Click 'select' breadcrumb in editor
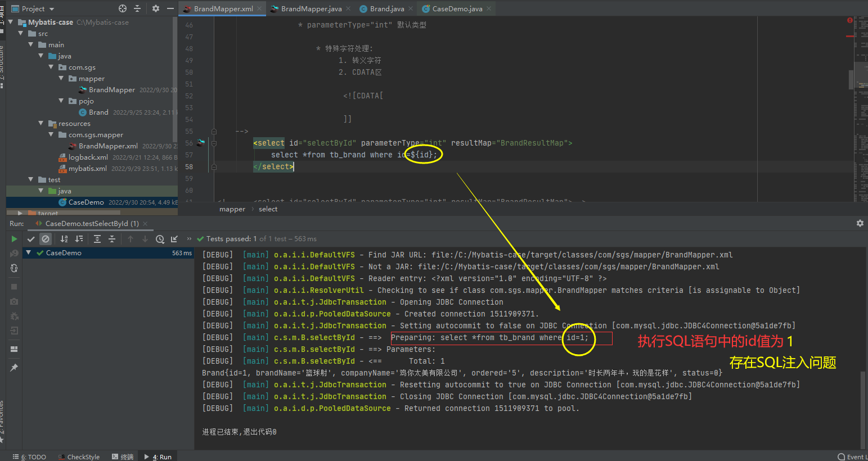This screenshot has width=868, height=461. point(268,209)
